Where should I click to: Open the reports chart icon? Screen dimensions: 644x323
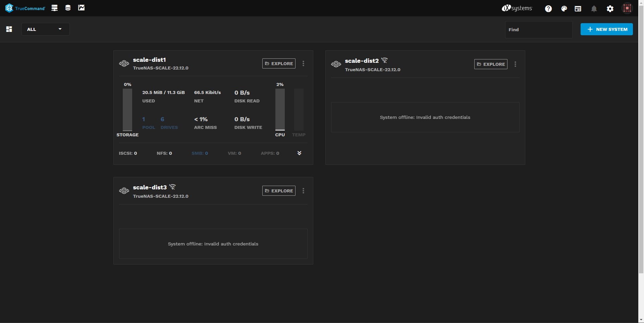(82, 8)
